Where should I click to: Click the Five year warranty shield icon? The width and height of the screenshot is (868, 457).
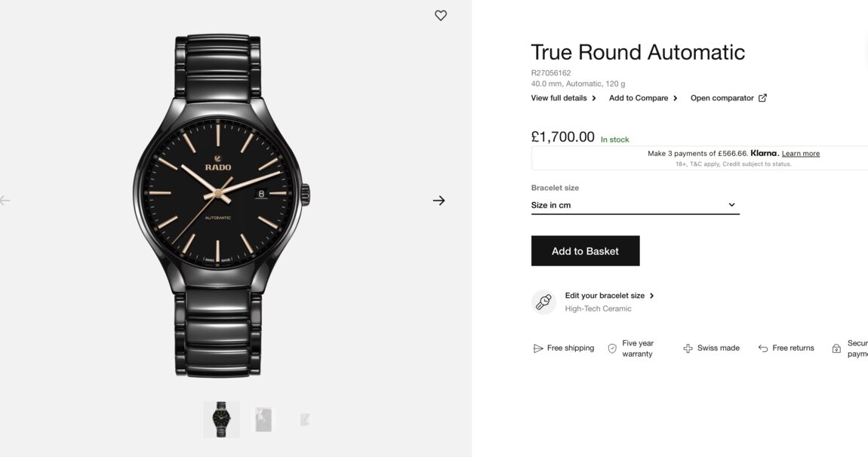tap(612, 348)
